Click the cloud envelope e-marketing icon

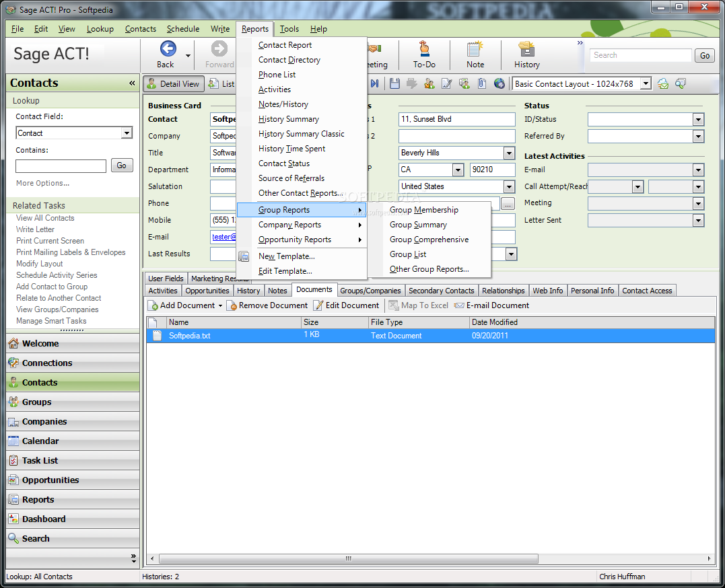663,83
